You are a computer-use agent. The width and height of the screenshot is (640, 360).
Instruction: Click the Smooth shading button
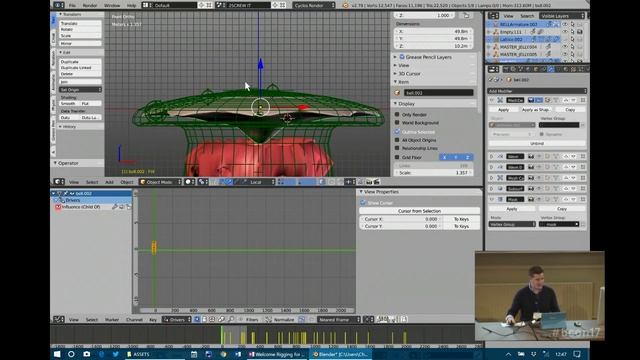[69, 104]
